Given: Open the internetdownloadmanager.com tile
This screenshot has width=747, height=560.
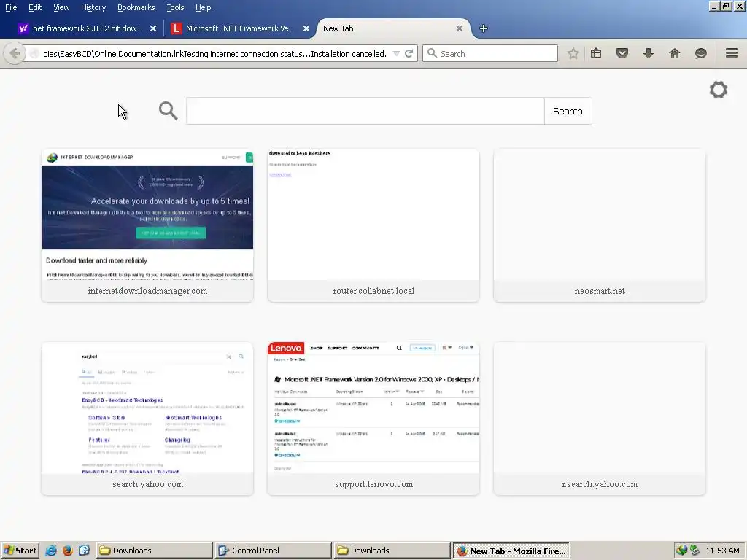Looking at the screenshot, I should 147,225.
